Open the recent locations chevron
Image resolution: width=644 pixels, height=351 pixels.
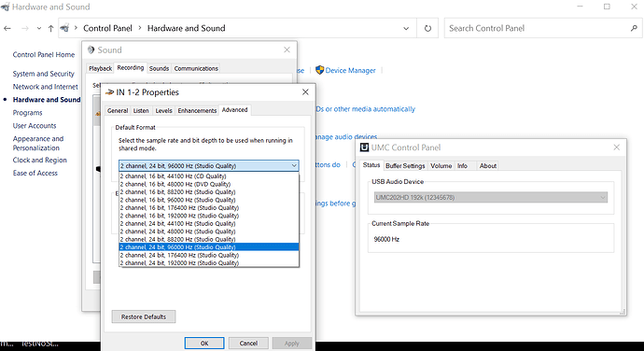point(39,28)
